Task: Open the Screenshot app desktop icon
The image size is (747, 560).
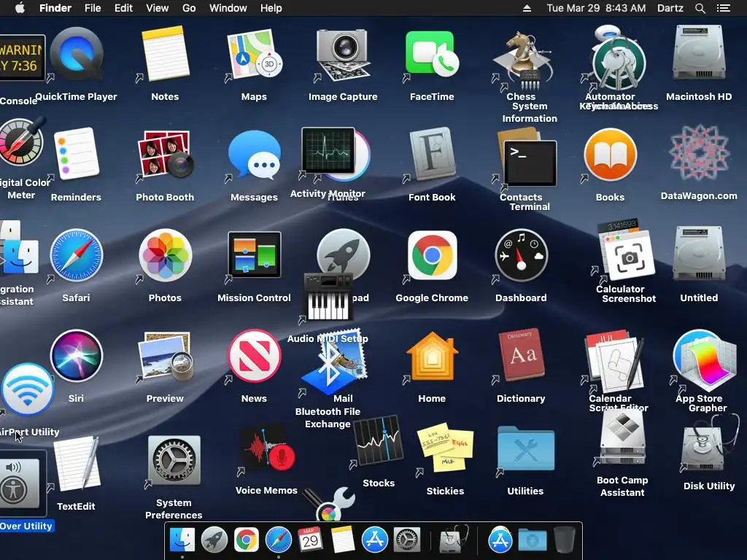Action: click(x=629, y=256)
